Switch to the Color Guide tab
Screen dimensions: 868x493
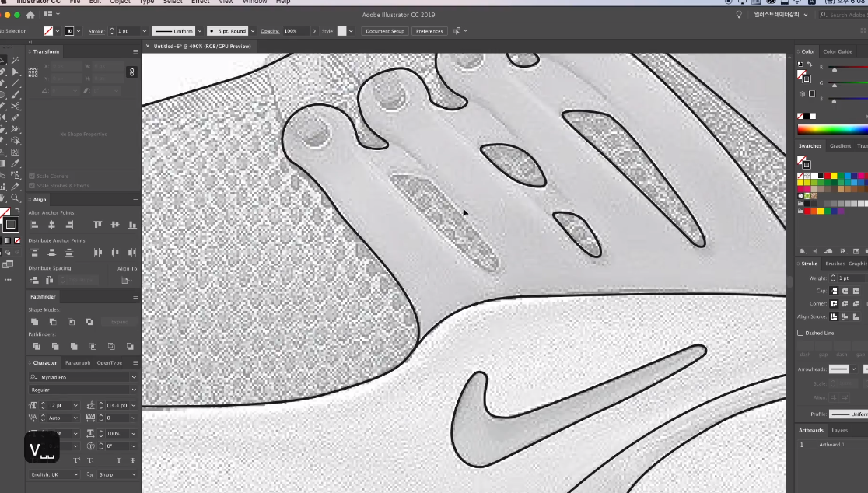tap(838, 51)
